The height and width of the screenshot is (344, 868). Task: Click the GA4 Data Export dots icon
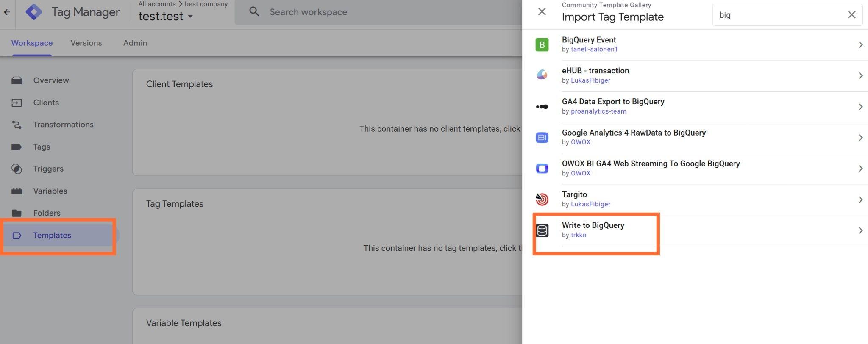tap(542, 107)
